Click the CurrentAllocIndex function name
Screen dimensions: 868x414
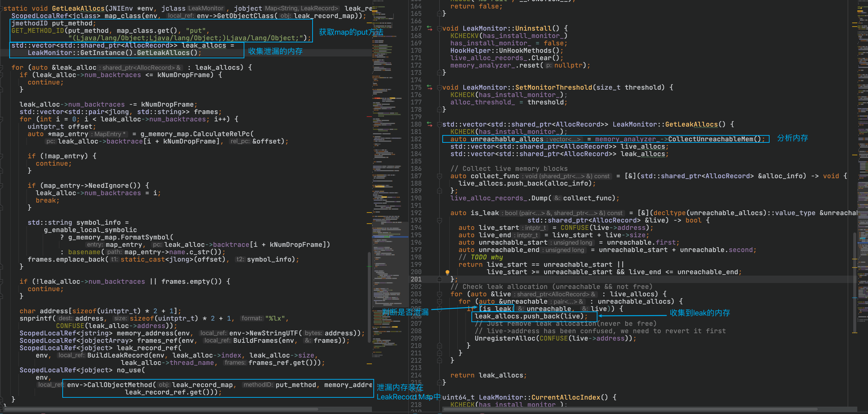[x=566, y=397]
